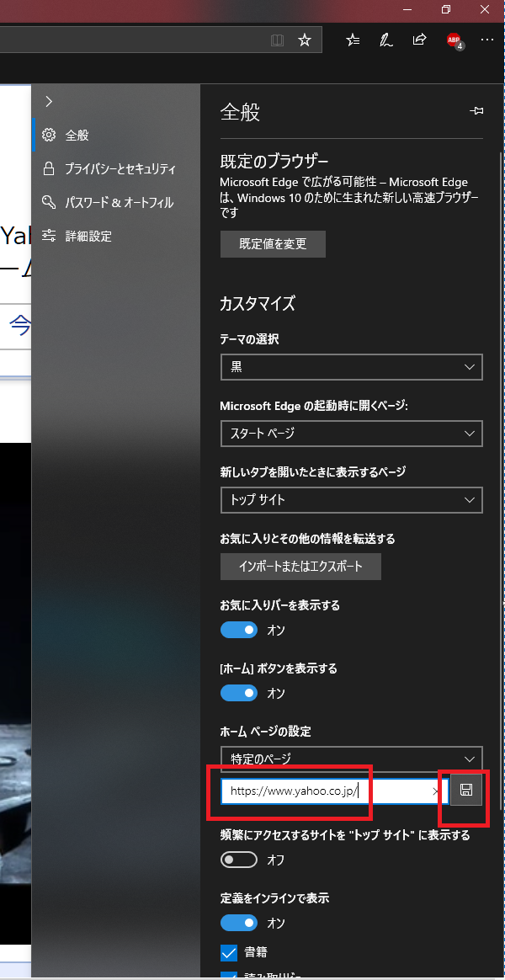
Task: Click the 既定のブラウザー heading text
Action: click(274, 162)
